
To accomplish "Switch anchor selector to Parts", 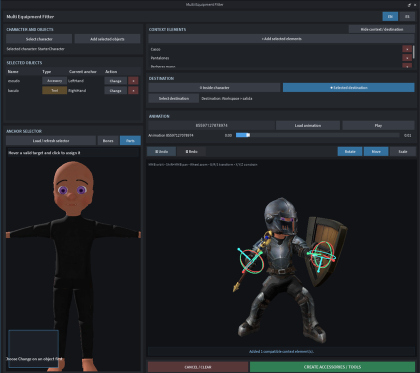I will (x=130, y=141).
